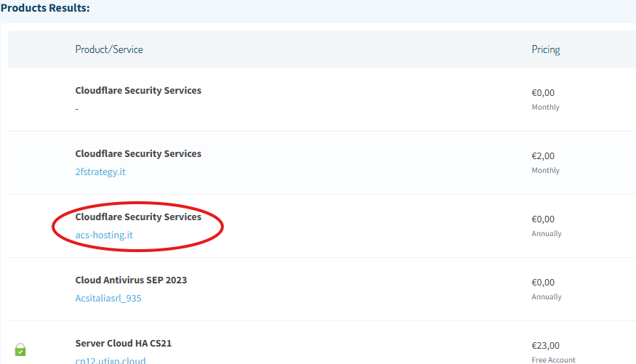636x364 pixels.
Task: Click the €0,00 price in Acsitaliasrl_935 row
Action: coord(543,282)
